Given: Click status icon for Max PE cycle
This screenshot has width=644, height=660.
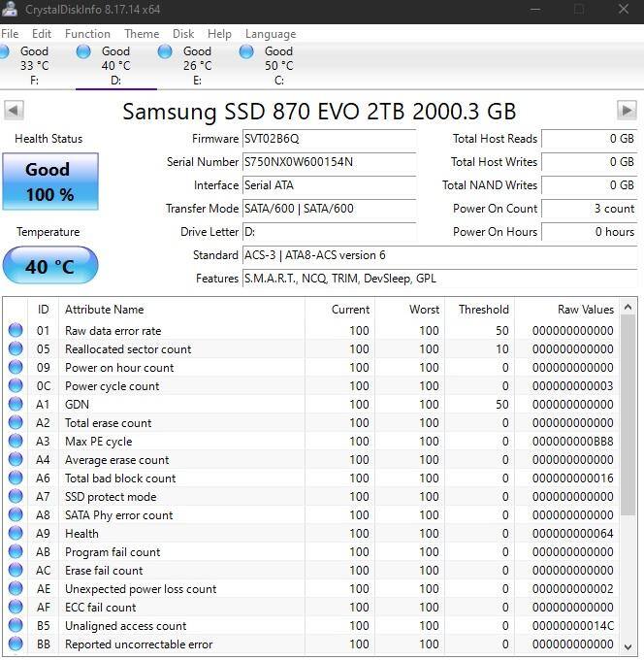Looking at the screenshot, I should pos(16,441).
